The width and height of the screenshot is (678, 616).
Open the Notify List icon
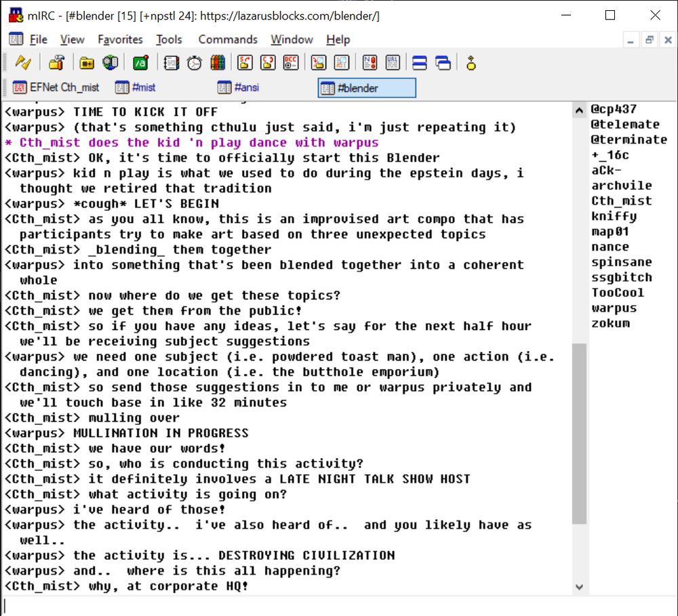coord(370,63)
